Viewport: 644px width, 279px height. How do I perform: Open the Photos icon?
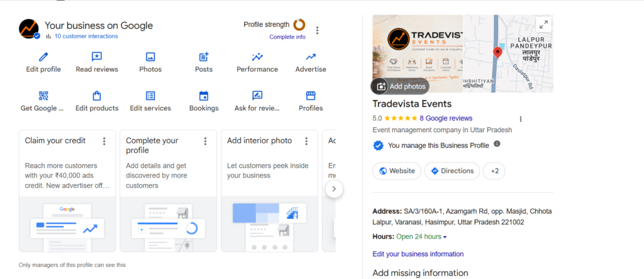tap(150, 57)
